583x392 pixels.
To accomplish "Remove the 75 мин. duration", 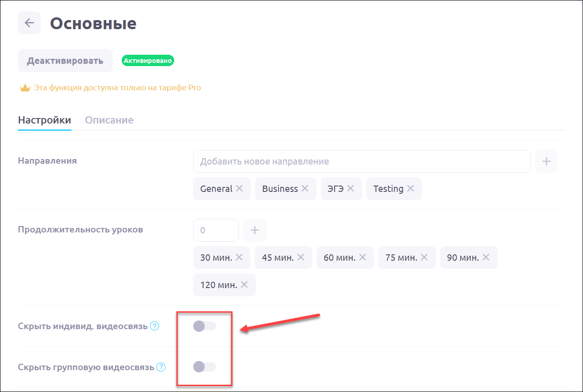I will pos(424,258).
